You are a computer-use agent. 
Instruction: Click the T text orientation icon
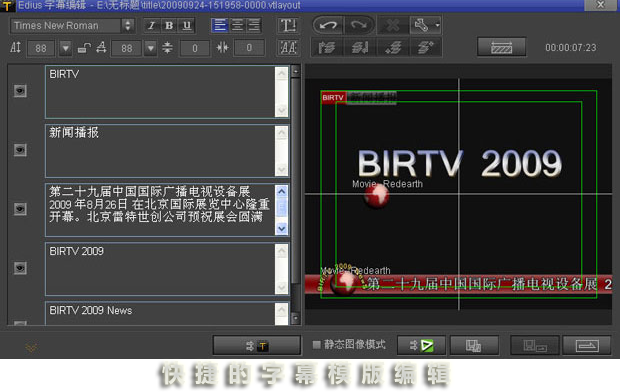pos(288,26)
